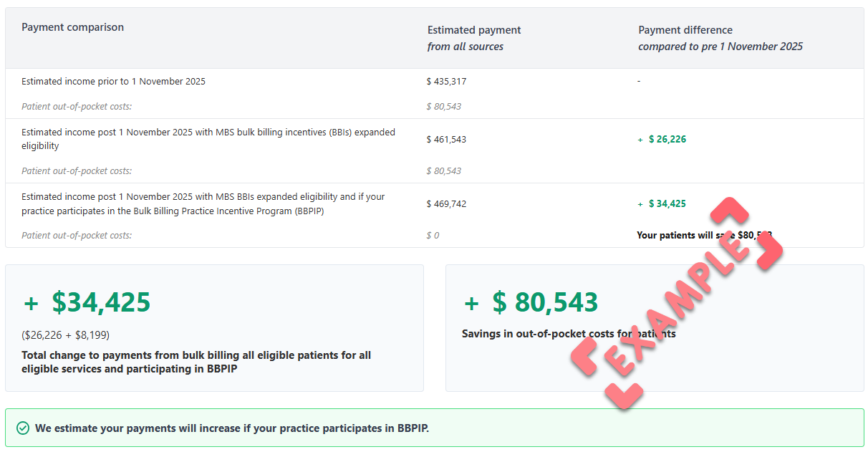Click the + $ 26,226 payment difference
The height and width of the screenshot is (452, 868).
point(662,139)
